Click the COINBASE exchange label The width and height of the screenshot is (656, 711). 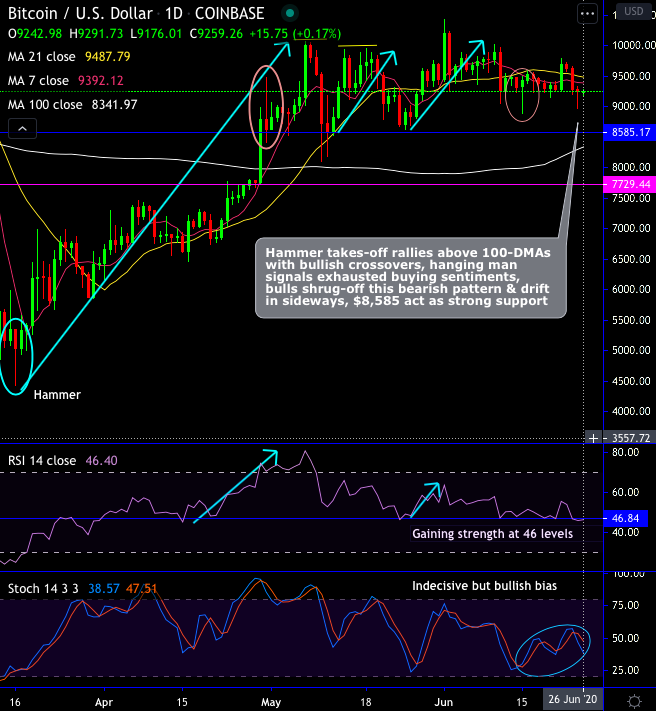[x=230, y=14]
